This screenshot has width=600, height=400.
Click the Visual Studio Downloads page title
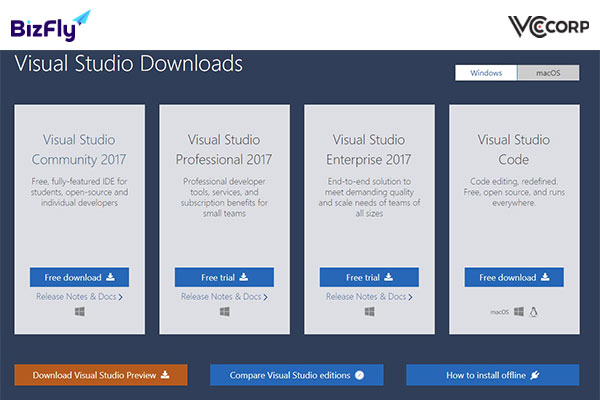tap(129, 63)
